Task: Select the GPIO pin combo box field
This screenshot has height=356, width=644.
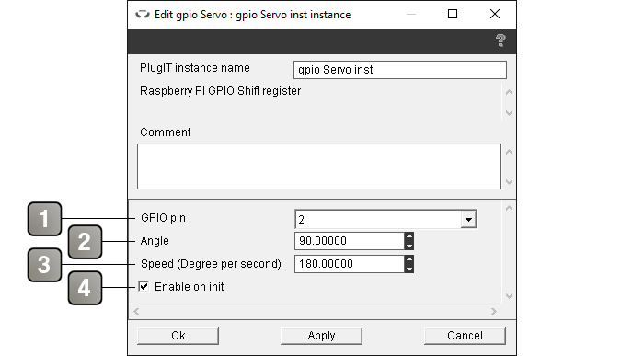Action: (x=385, y=219)
